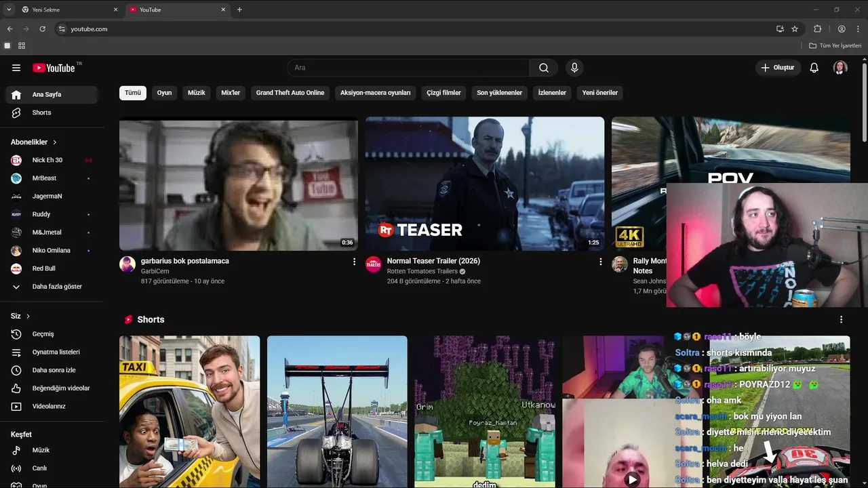Open MrBeast channel in subscriptions

click(x=52, y=178)
